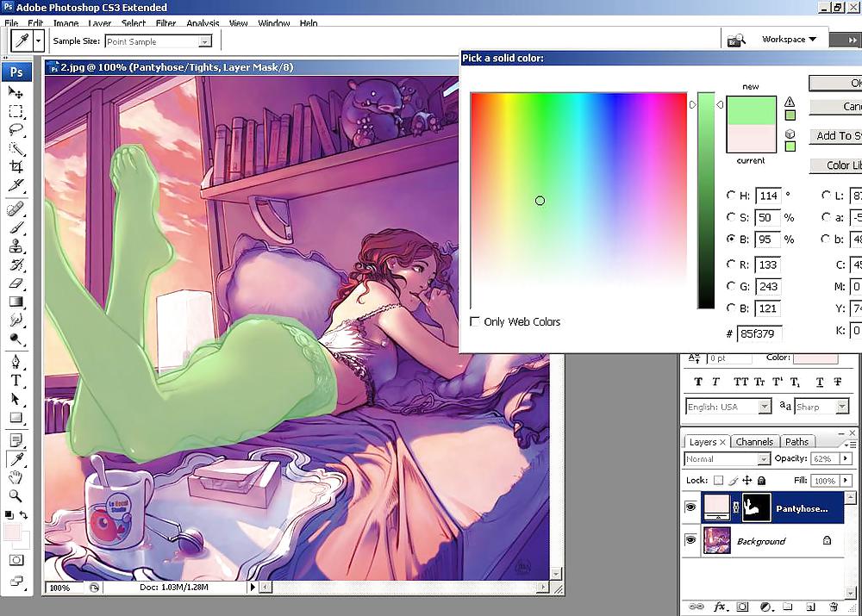Select the Burn tool
The image size is (862, 616).
click(x=16, y=339)
